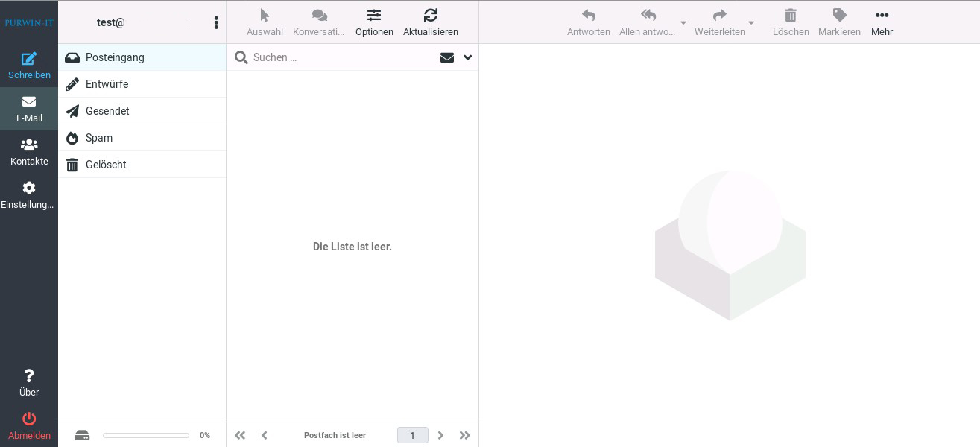The width and height of the screenshot is (980, 447).
Task: Go to last page of list
Action: click(x=465, y=435)
